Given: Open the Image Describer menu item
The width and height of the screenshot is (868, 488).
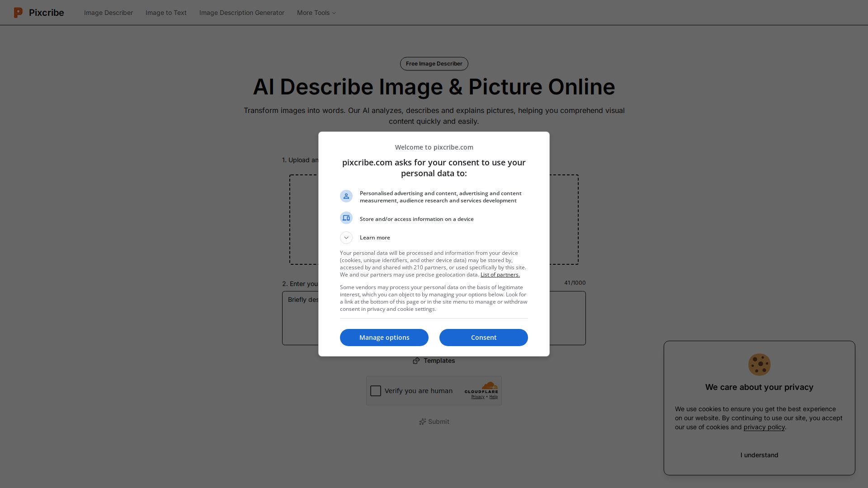Looking at the screenshot, I should [108, 13].
